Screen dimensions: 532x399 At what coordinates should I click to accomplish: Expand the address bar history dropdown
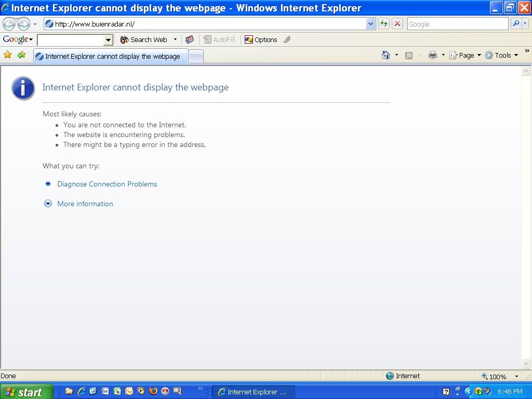[x=370, y=24]
